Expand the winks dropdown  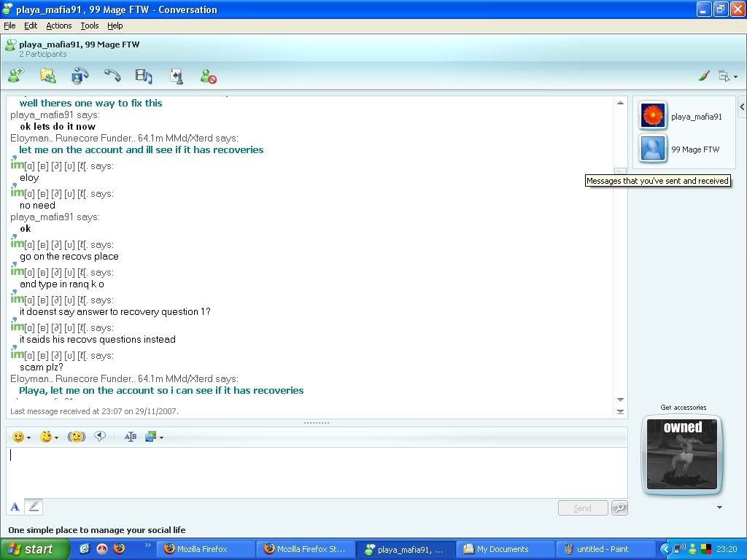[56, 437]
